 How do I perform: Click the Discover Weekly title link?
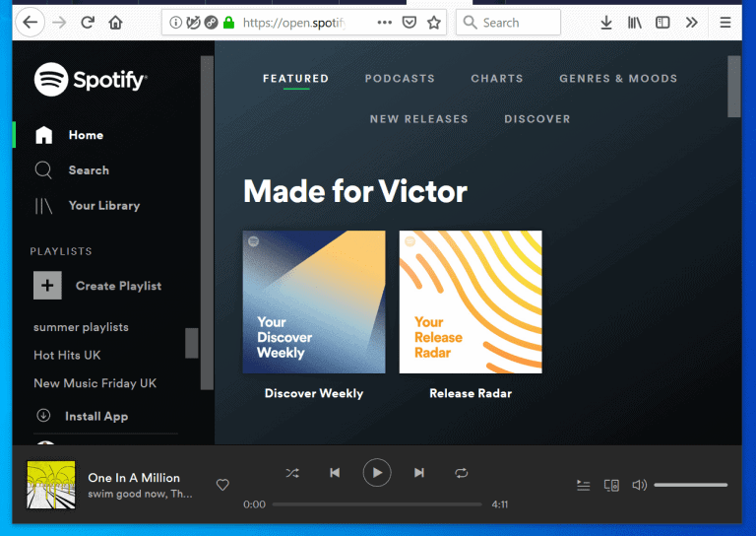coord(314,394)
